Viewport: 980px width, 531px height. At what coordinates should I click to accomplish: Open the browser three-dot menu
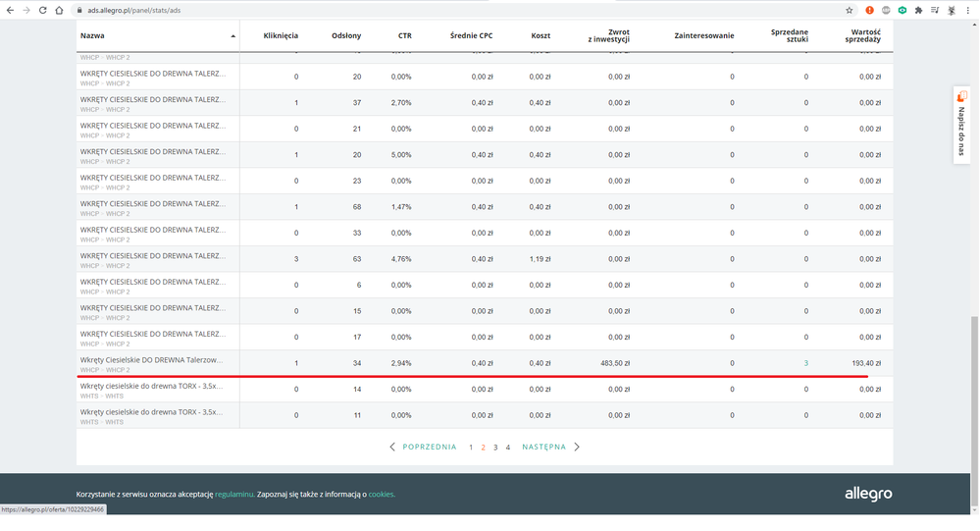point(969,10)
